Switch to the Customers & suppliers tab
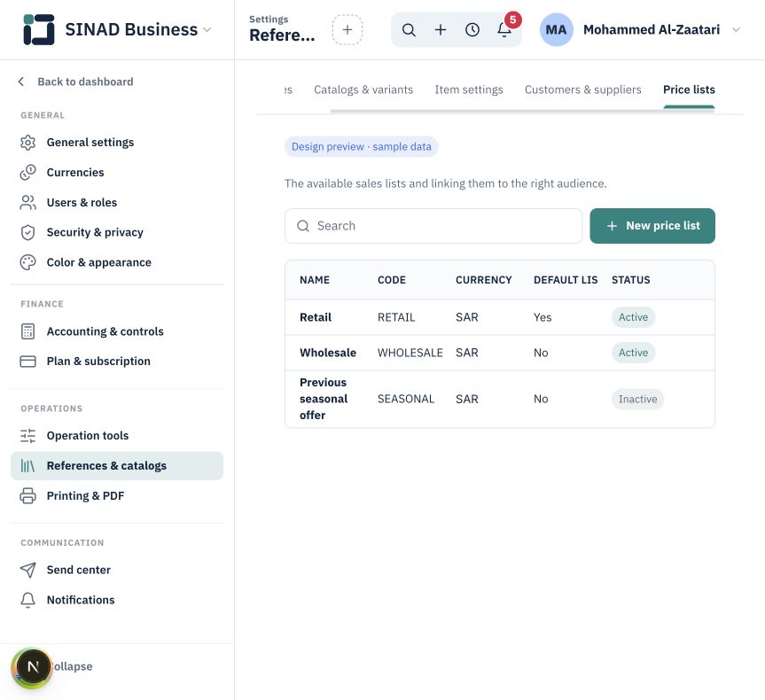765x700 pixels. pos(583,89)
